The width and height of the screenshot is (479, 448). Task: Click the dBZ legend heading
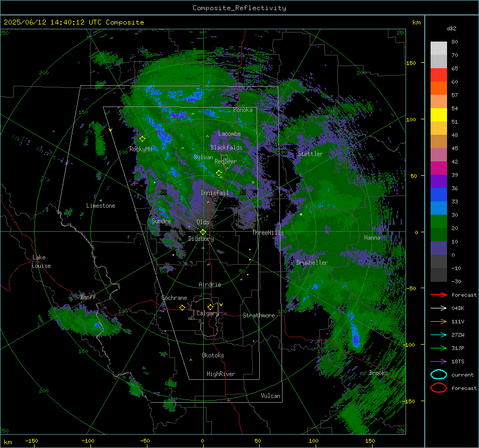(x=451, y=28)
